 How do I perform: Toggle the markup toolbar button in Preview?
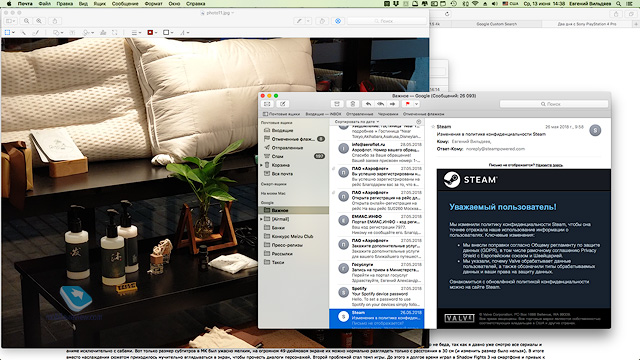coord(300,21)
